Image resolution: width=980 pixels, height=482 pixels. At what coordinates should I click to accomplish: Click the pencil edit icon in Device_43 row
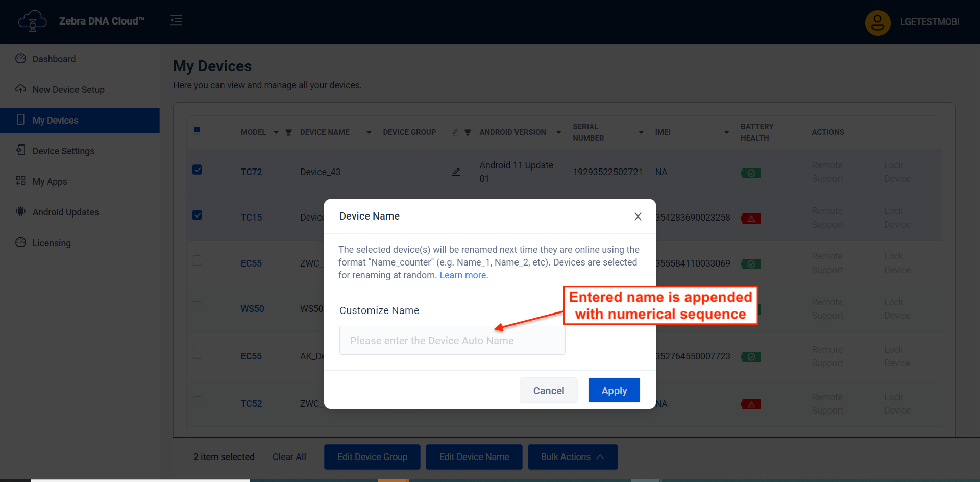(x=456, y=172)
